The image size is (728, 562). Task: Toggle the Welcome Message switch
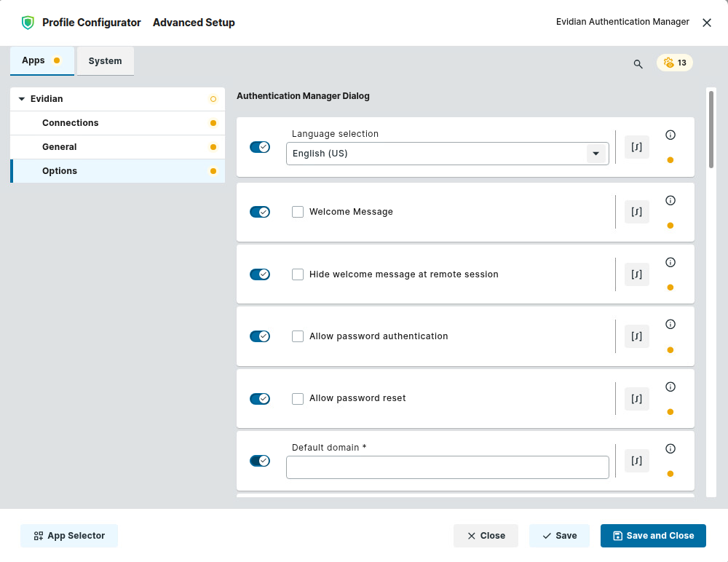pos(260,212)
